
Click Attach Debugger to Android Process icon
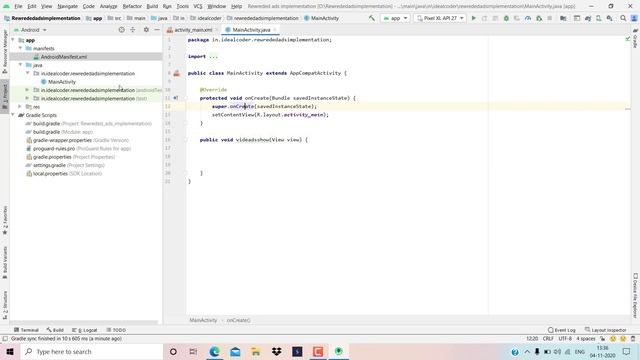(539, 18)
